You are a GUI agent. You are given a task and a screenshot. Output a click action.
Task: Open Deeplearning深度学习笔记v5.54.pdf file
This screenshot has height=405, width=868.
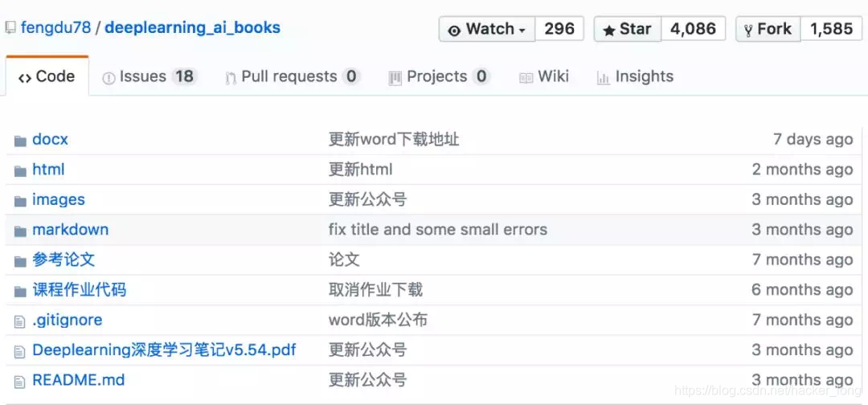point(165,350)
